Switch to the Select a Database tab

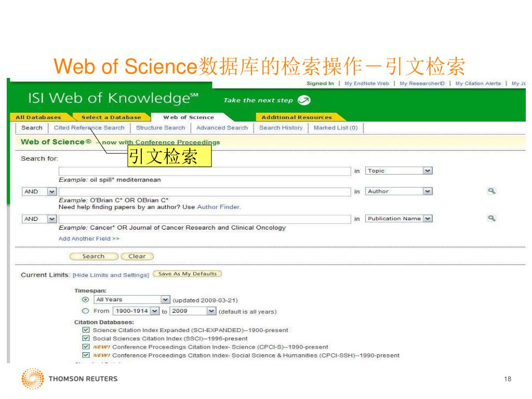(x=111, y=117)
